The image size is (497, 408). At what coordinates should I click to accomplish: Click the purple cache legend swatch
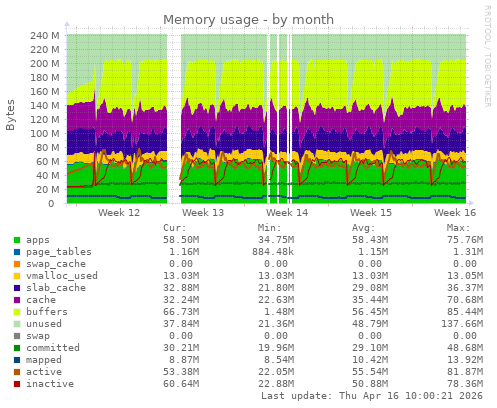[x=17, y=300]
